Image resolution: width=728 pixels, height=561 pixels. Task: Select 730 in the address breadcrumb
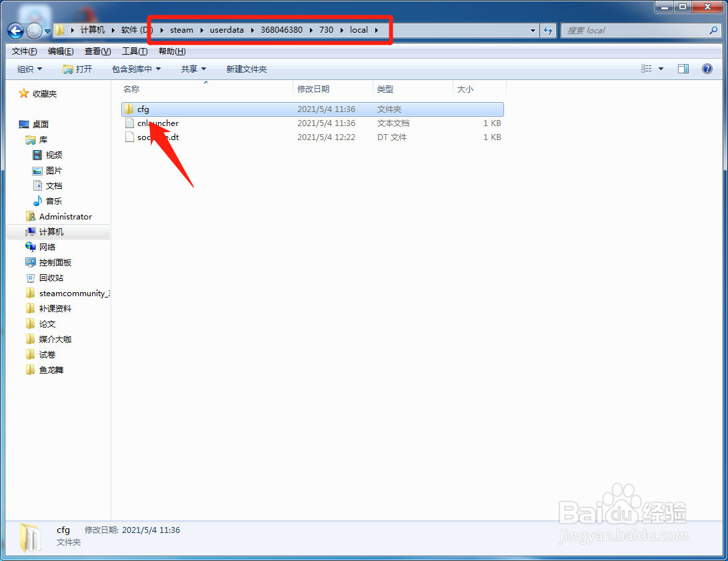pyautogui.click(x=326, y=30)
